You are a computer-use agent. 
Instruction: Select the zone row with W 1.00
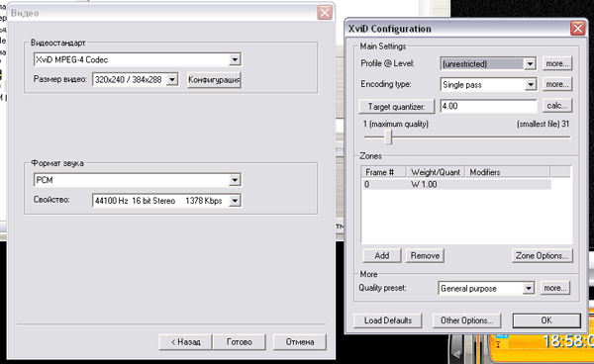(456, 185)
